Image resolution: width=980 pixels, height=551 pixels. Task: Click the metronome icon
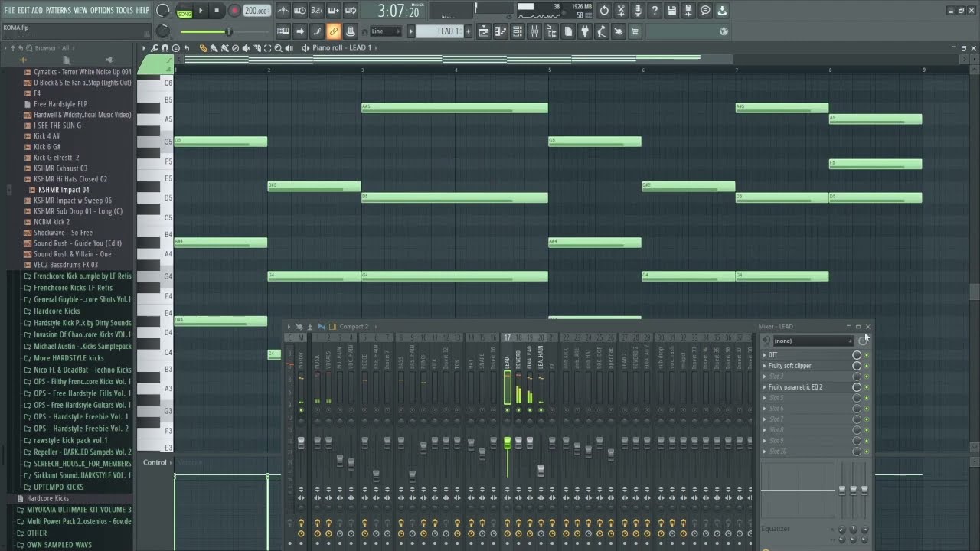tap(283, 11)
